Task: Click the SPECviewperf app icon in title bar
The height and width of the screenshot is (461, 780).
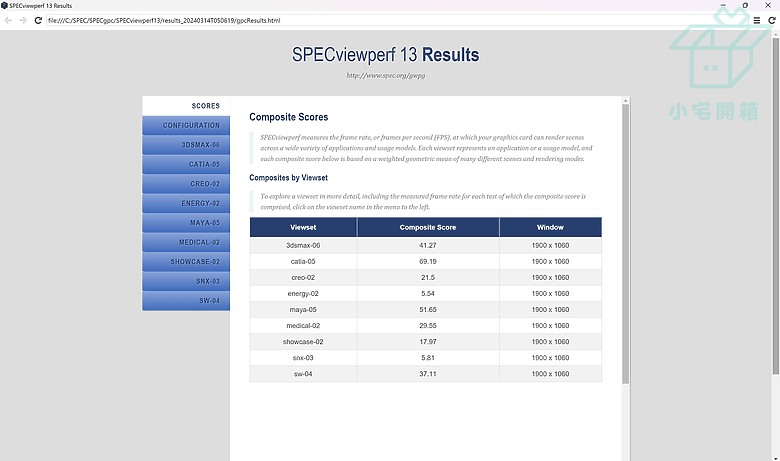Action: (4, 5)
